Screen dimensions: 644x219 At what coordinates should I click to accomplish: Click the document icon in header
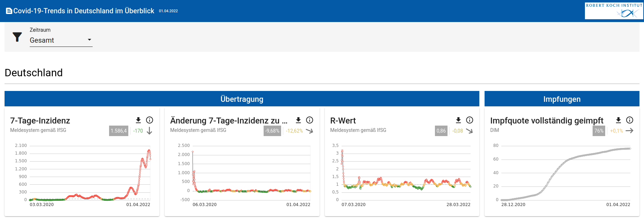point(9,11)
